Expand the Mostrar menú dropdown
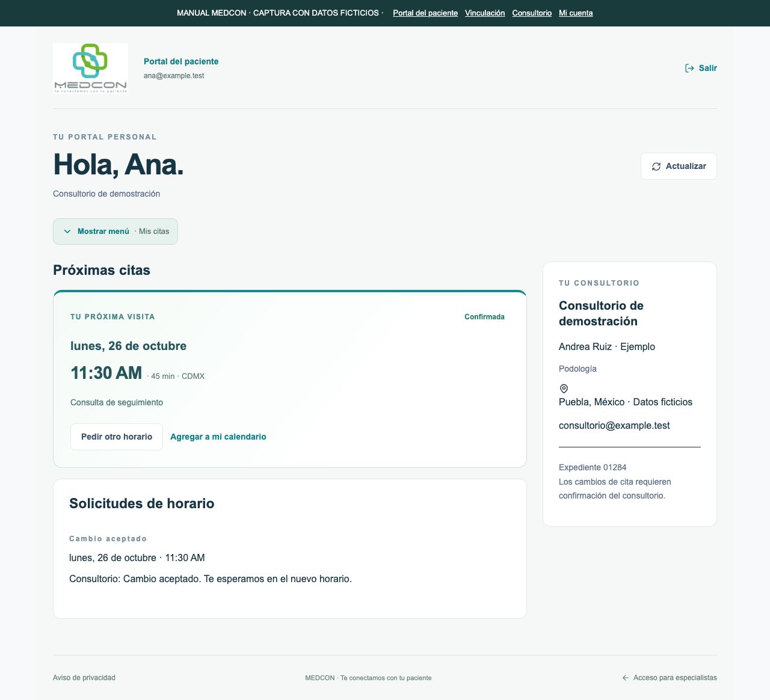Screen dimensions: 770x700 point(115,232)
